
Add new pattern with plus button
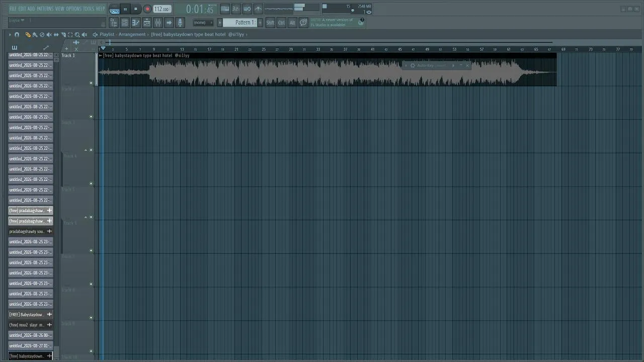(260, 23)
